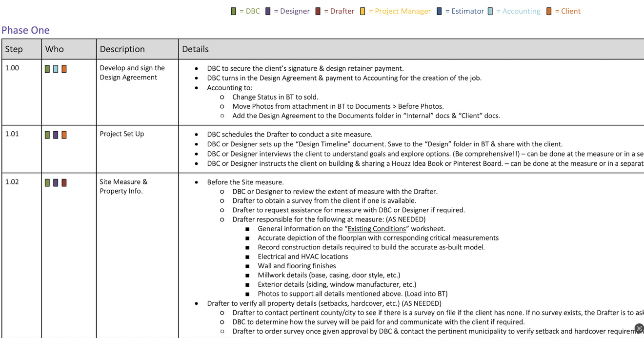Click the green DBC marker in step 1.02
This screenshot has height=338, width=644.
pyautogui.click(x=47, y=182)
